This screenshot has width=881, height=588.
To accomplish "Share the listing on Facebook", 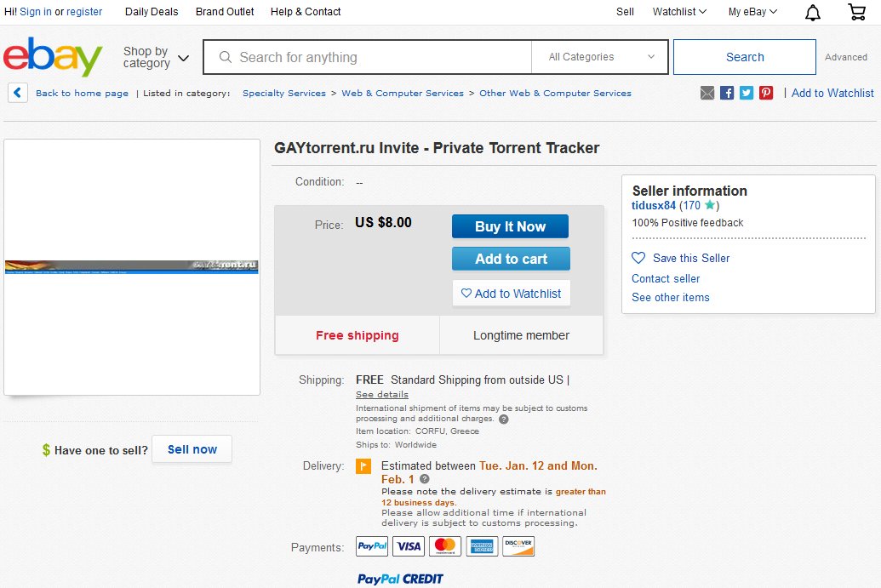I will tap(726, 92).
